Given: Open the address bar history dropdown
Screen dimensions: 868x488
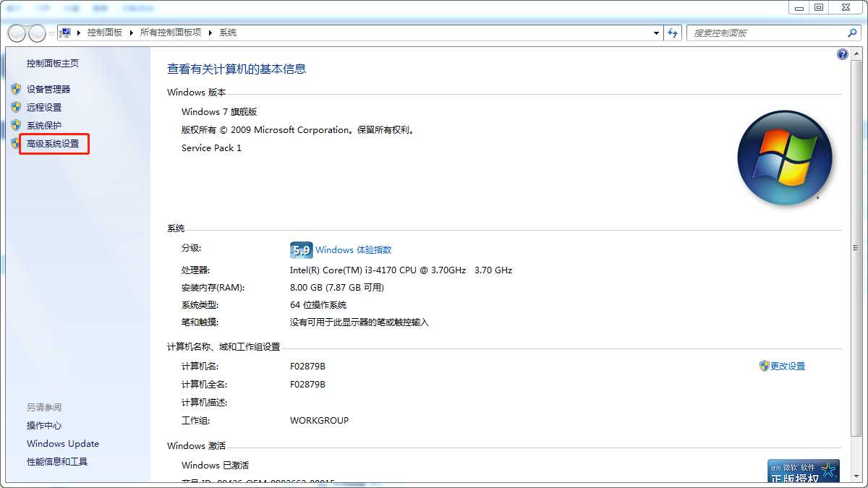Looking at the screenshot, I should (x=656, y=33).
